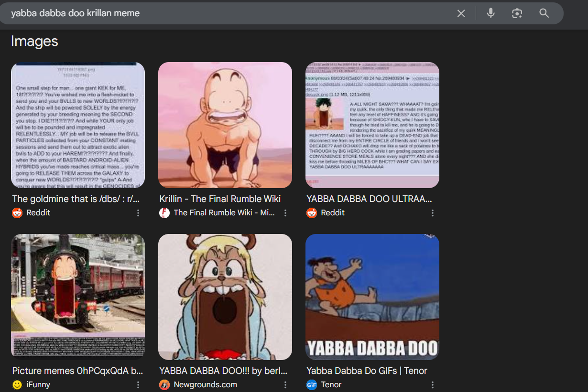The height and width of the screenshot is (392, 588).
Task: Click 'Reddit' source text under /dbs/ result
Action: click(x=38, y=213)
